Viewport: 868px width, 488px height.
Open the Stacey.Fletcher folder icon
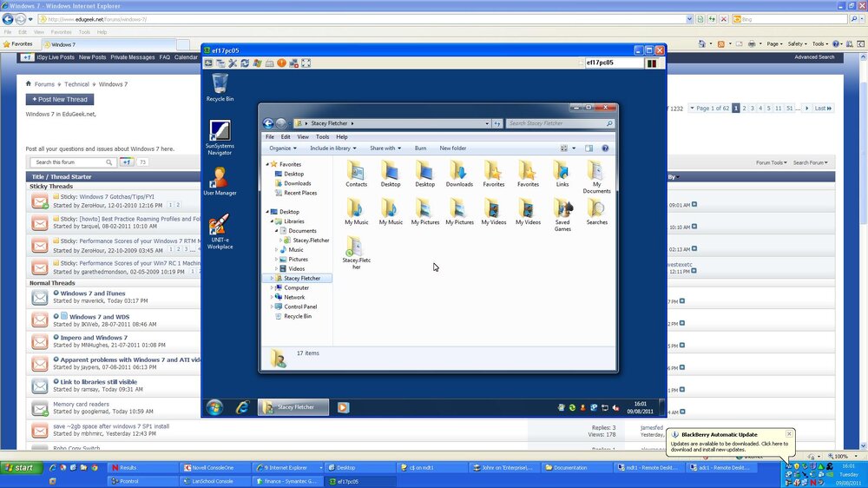click(x=356, y=254)
